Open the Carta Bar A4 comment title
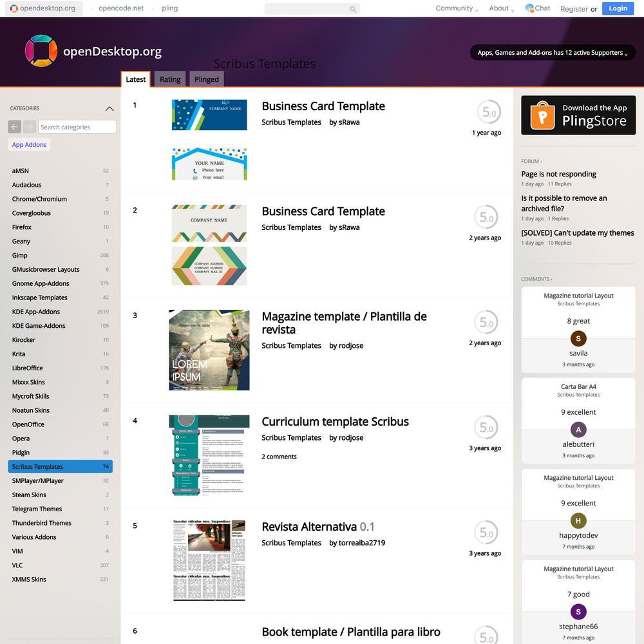The width and height of the screenshot is (644, 644). pos(578,387)
